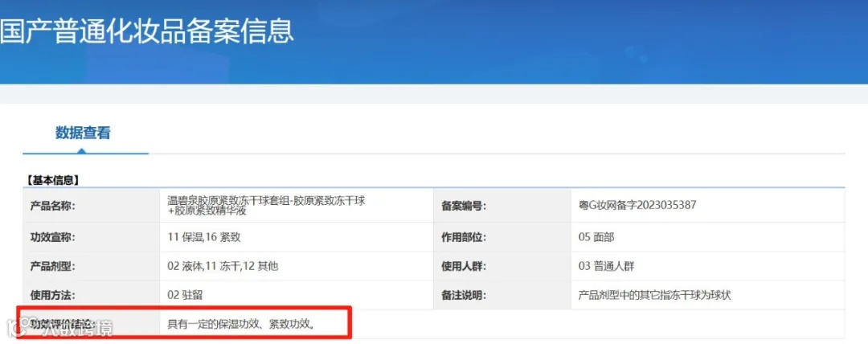Click the 备注说明 label cell
Screen dimensions: 868x344
click(502, 295)
